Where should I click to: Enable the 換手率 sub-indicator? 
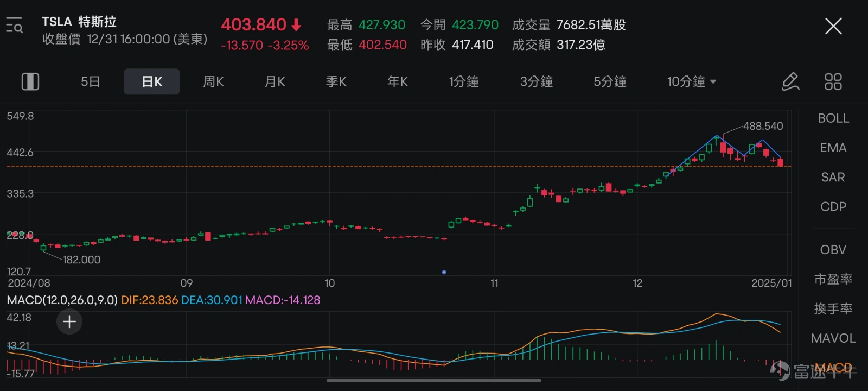pyautogui.click(x=833, y=308)
